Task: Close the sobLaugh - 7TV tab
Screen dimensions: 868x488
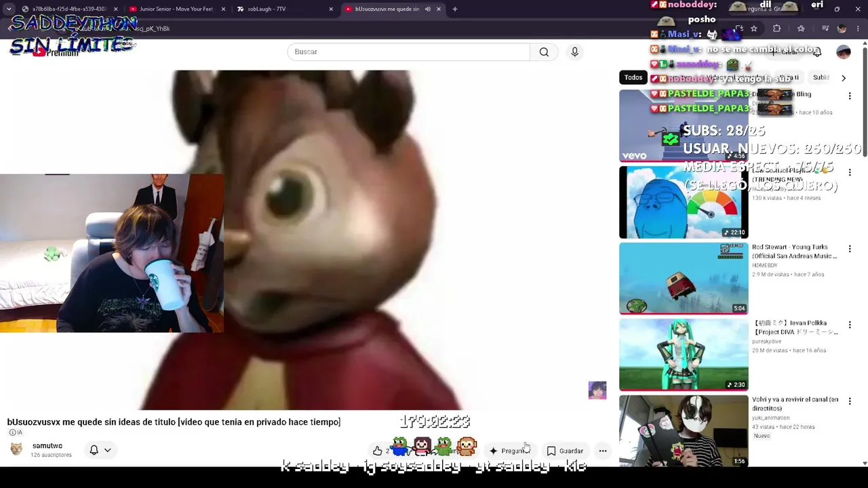Action: [x=331, y=9]
